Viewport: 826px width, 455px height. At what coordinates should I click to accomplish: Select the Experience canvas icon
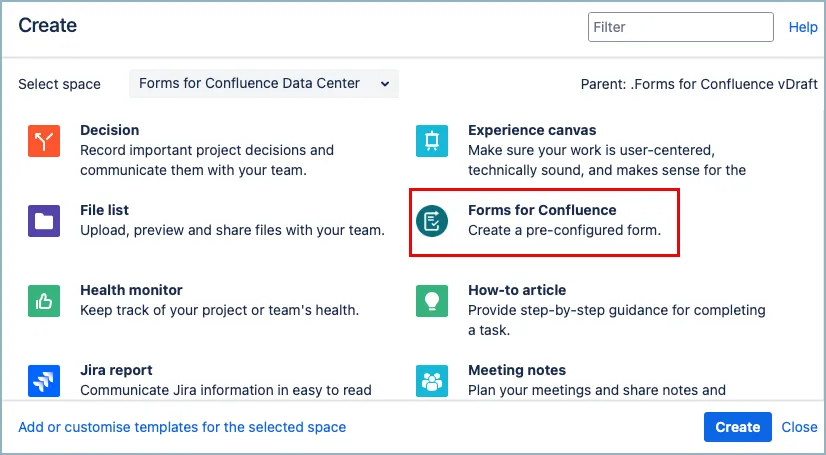pyautogui.click(x=432, y=141)
